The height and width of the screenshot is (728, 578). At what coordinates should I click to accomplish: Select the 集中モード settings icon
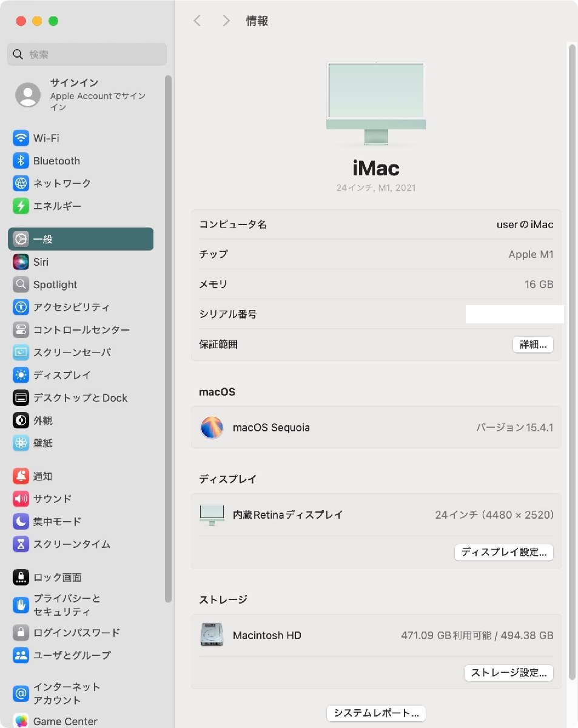pos(21,521)
